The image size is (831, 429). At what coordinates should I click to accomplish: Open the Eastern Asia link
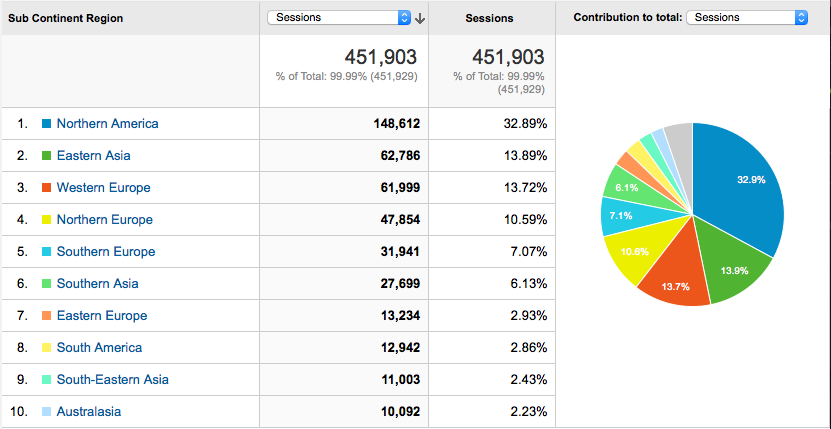pos(93,156)
